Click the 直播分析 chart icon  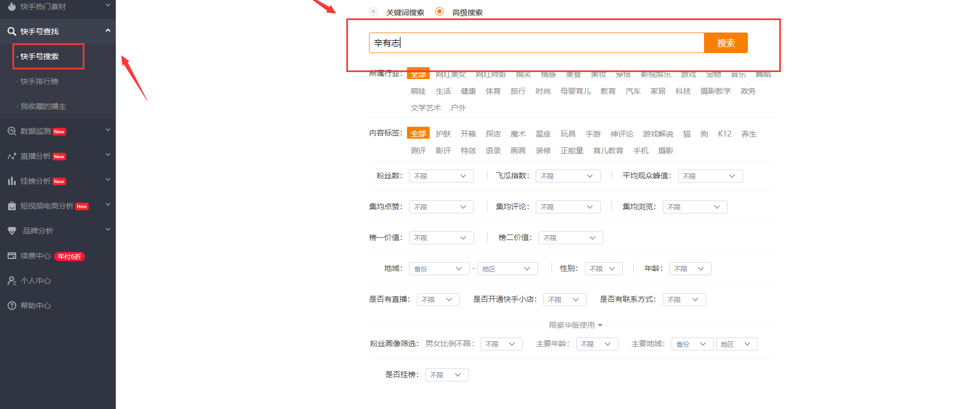(11, 156)
